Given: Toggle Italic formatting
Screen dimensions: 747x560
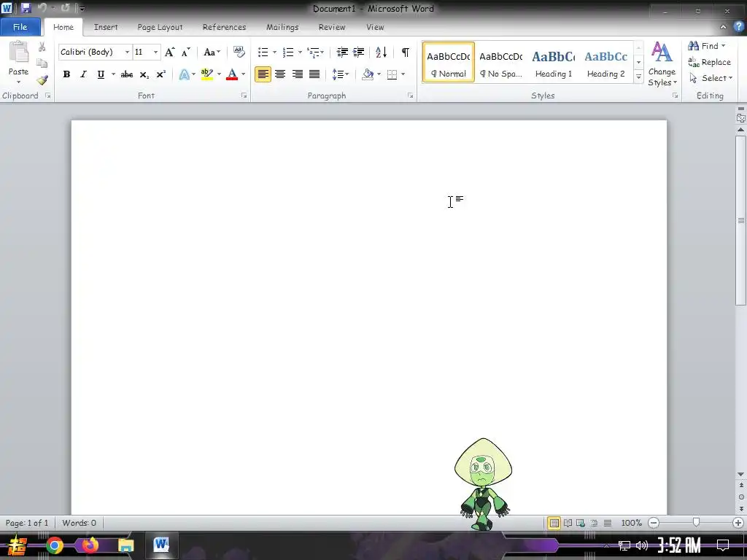Looking at the screenshot, I should (x=83, y=74).
